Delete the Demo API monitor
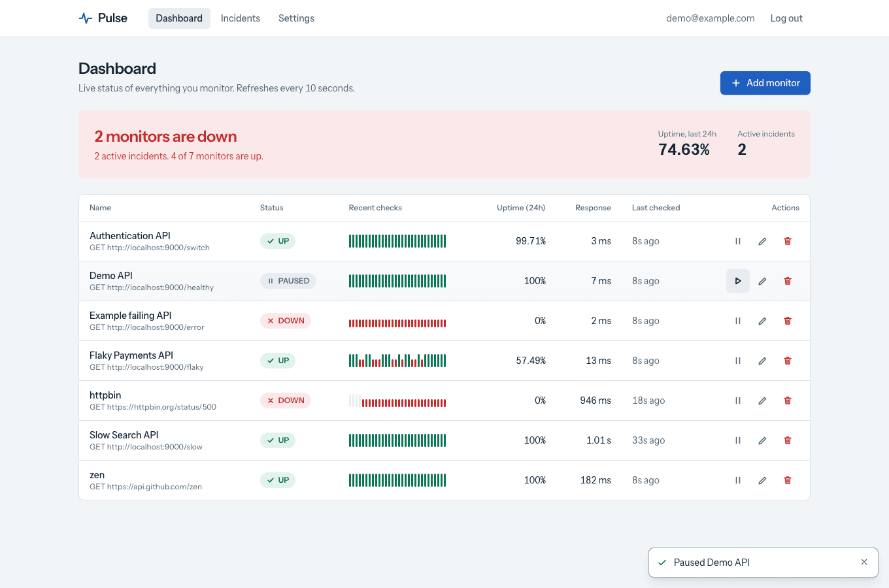The image size is (889, 588). (788, 281)
